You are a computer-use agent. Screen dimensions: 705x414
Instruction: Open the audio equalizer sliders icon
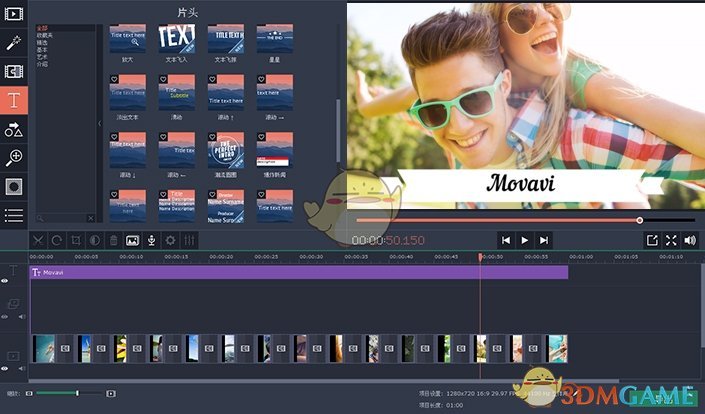coord(189,240)
